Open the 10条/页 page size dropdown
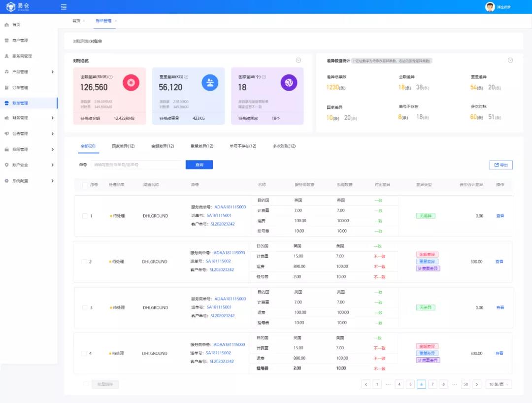The height and width of the screenshot is (403, 532). tap(499, 384)
